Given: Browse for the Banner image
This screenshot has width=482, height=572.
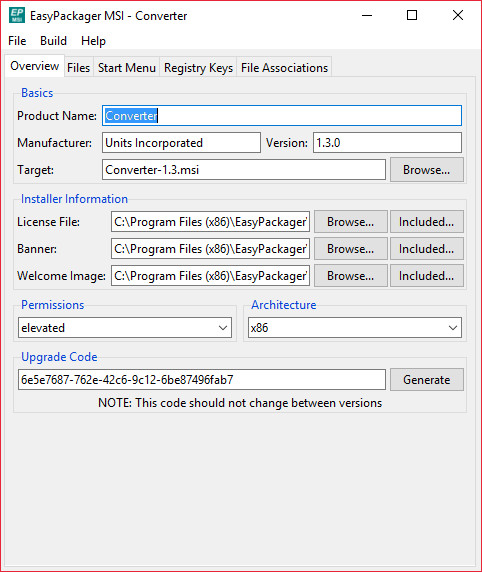Looking at the screenshot, I should coord(351,249).
